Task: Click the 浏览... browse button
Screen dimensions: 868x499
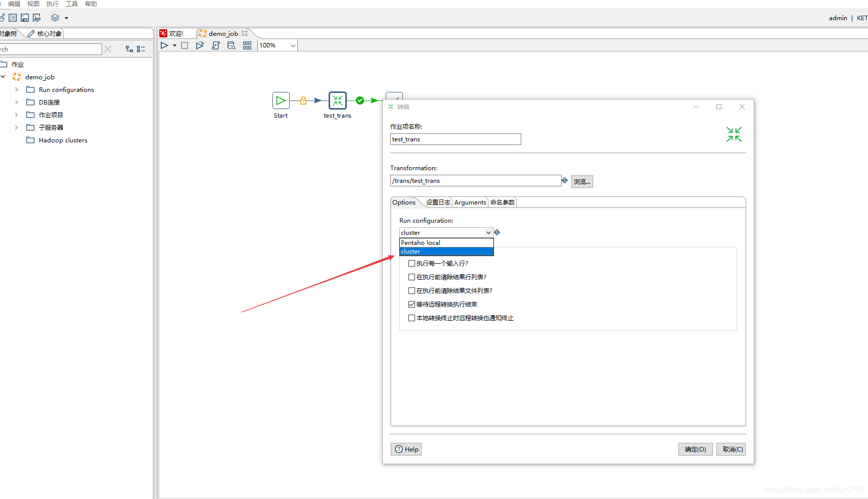Action: coord(582,181)
